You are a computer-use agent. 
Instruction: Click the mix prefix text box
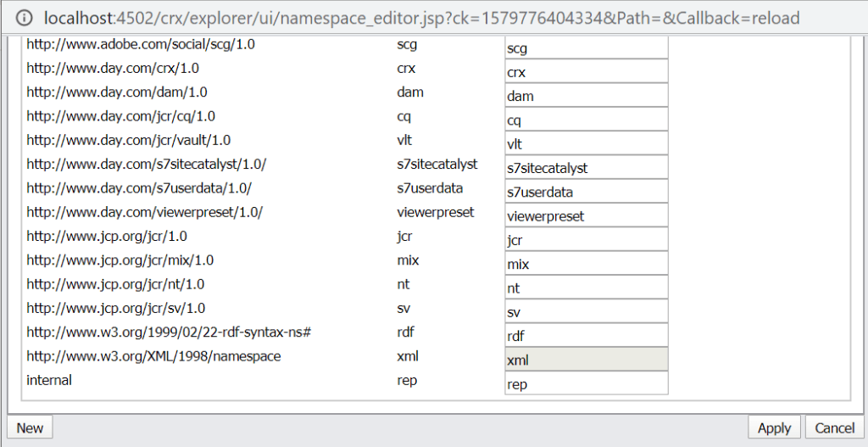point(586,264)
